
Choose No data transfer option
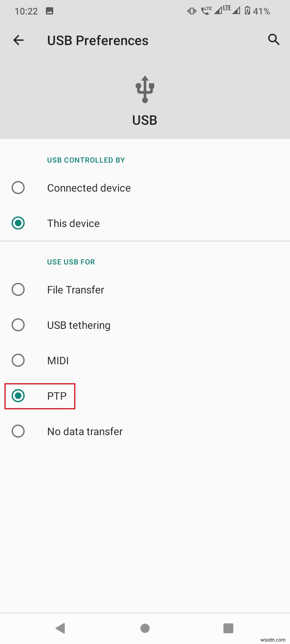click(x=85, y=431)
